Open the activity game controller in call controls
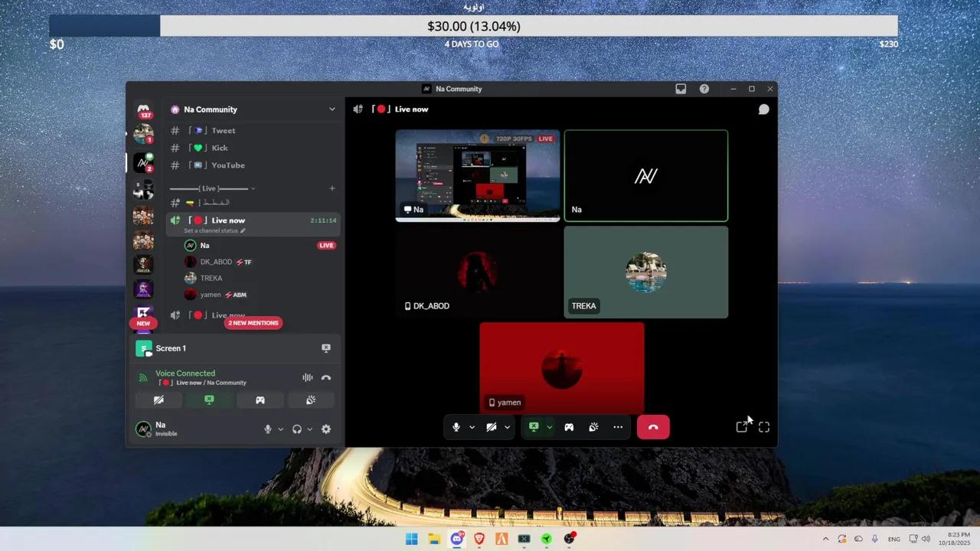The width and height of the screenshot is (980, 551). (569, 427)
